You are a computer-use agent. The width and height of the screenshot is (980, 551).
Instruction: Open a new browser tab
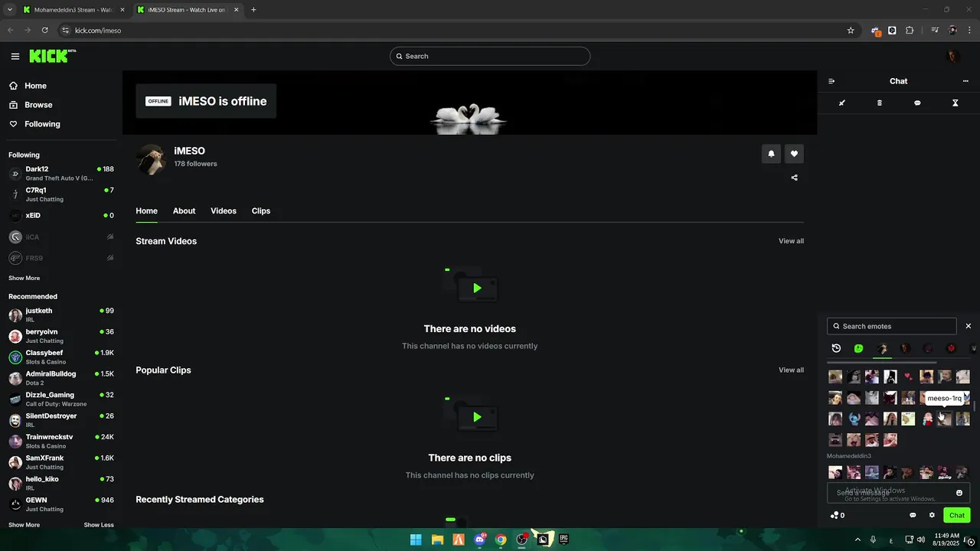[x=253, y=10]
